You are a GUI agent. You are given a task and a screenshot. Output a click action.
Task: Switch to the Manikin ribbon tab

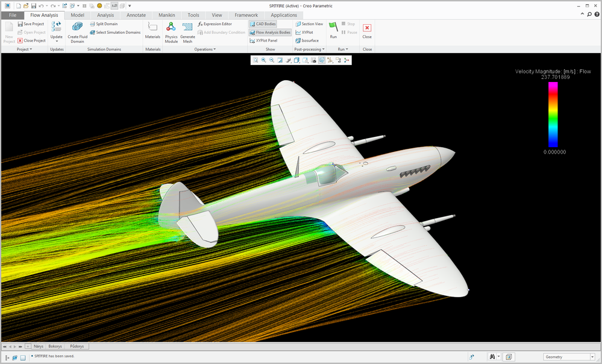point(167,15)
